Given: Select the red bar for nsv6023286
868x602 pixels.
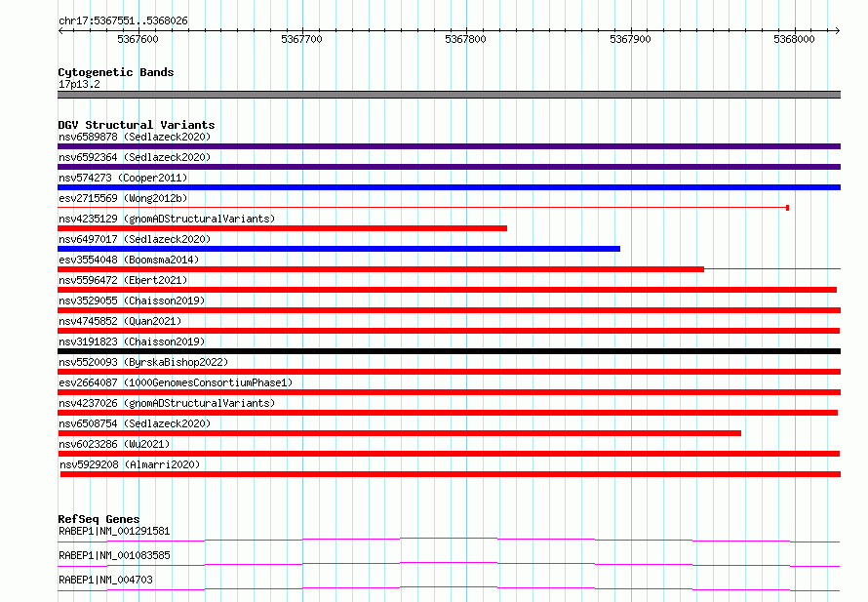Looking at the screenshot, I should (x=449, y=454).
